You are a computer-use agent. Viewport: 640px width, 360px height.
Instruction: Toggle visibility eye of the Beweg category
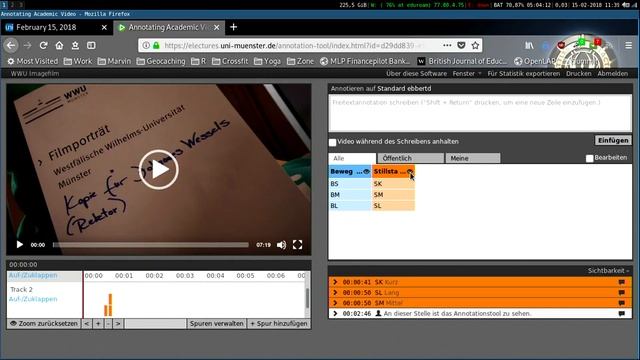(x=366, y=172)
